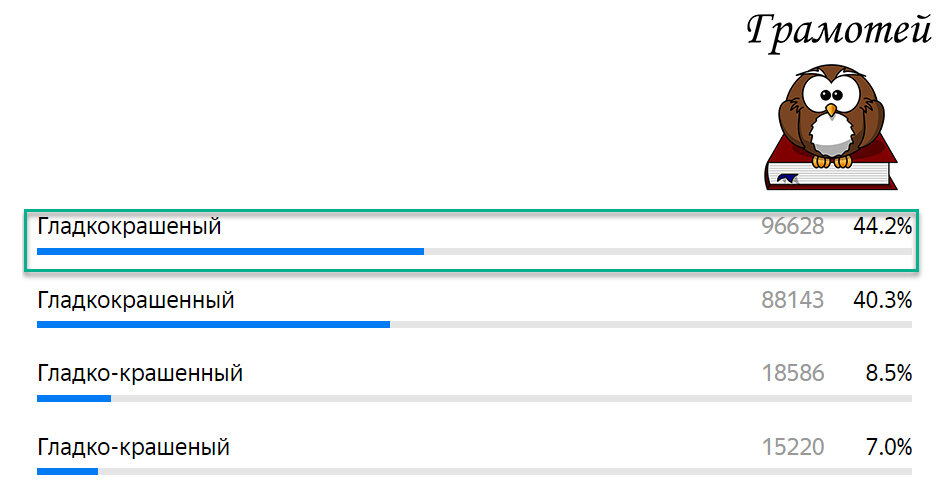950x501 pixels.
Task: Click the 7.0% percentage value
Action: 888,447
